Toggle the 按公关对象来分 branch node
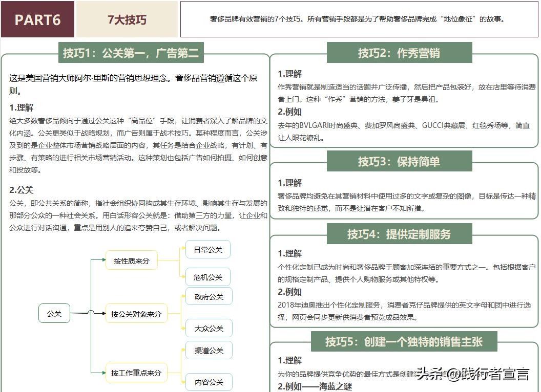This screenshot has width=541, height=392. (x=136, y=313)
